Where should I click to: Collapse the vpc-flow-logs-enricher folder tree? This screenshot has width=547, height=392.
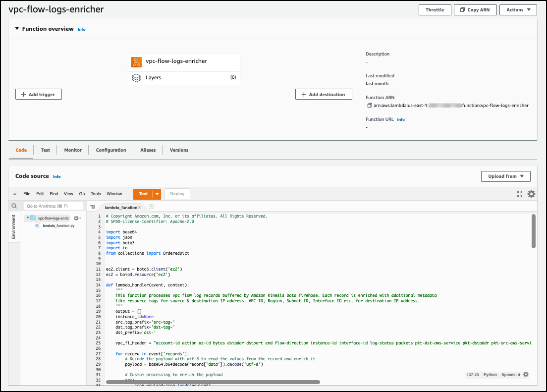(28, 218)
